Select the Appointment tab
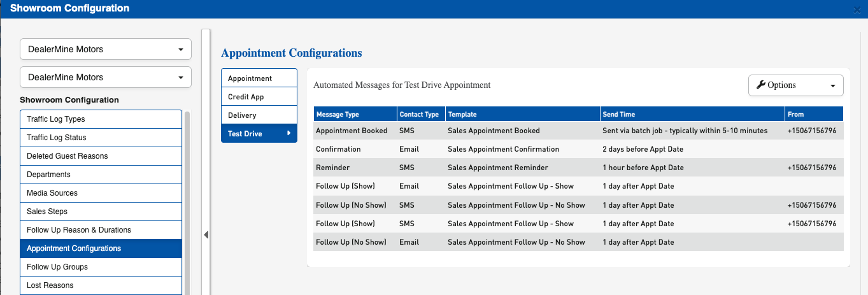This screenshot has height=295, width=868. [x=259, y=78]
